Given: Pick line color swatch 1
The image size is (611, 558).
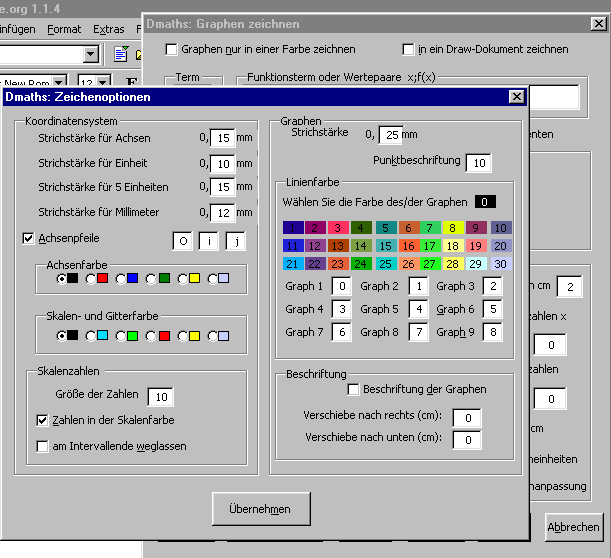Looking at the screenshot, I should click(293, 228).
